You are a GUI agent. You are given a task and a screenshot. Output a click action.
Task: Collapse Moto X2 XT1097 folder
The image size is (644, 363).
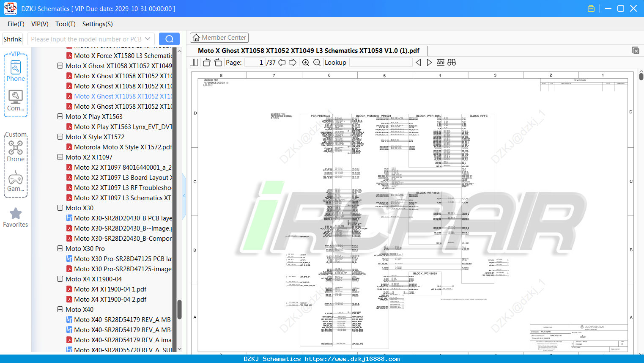coord(60,157)
